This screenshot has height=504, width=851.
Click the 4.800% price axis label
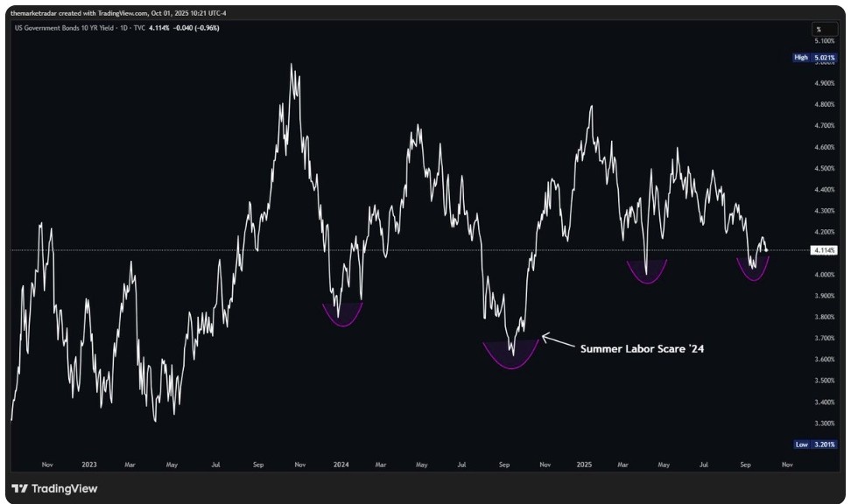tap(825, 104)
